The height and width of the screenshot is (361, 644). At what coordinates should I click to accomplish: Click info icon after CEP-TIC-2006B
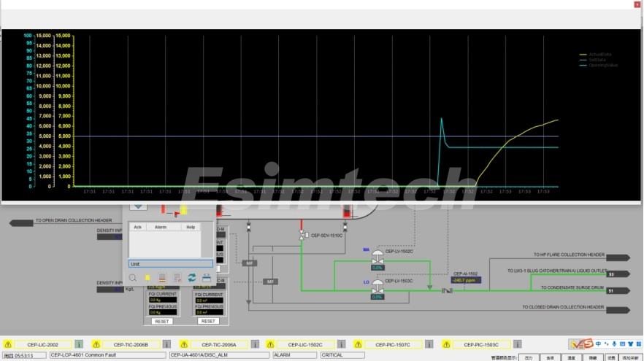[166, 344]
